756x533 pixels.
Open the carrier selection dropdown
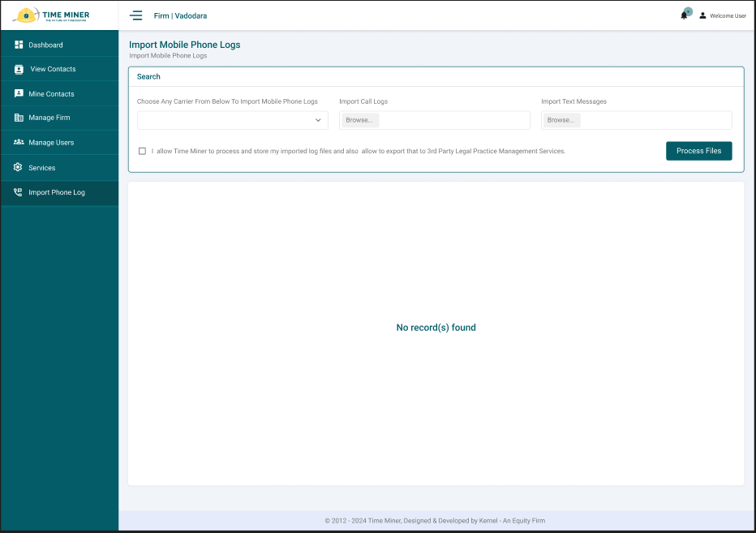(x=232, y=120)
